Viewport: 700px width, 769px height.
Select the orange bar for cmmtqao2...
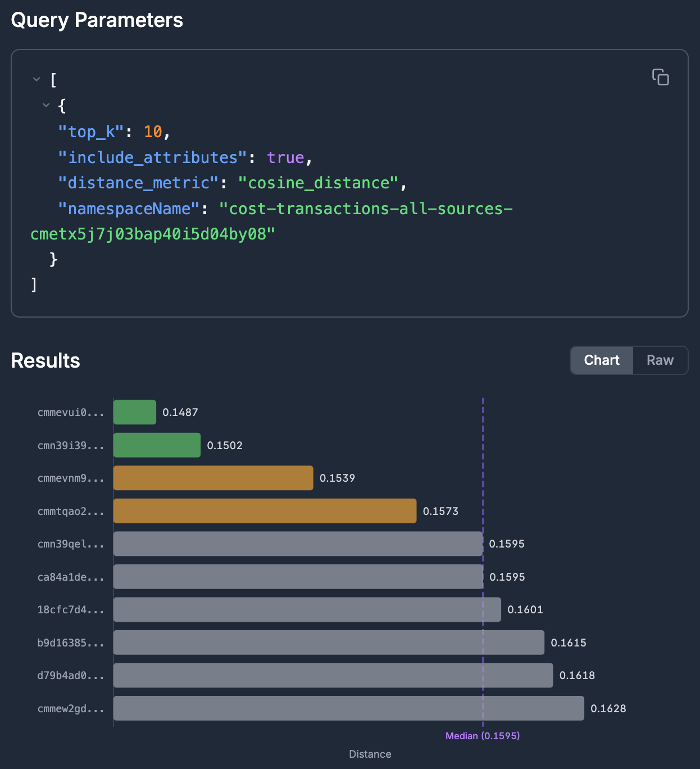[265, 511]
